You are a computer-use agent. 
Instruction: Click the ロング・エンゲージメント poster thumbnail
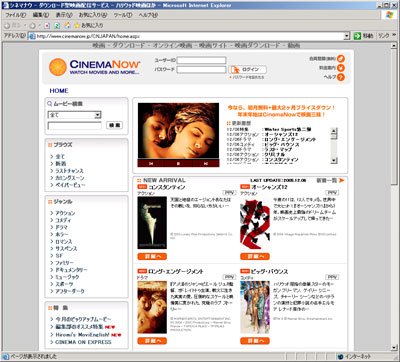point(152,307)
